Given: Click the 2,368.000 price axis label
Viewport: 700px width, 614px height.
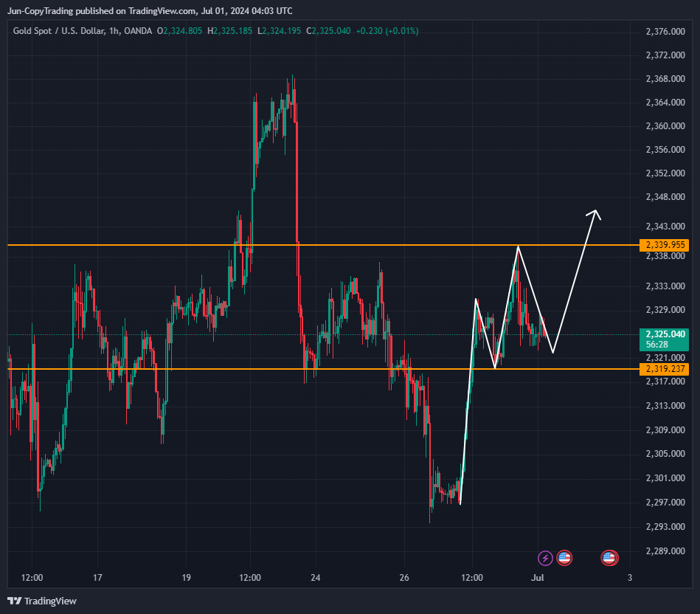Looking at the screenshot, I should click(665, 78).
